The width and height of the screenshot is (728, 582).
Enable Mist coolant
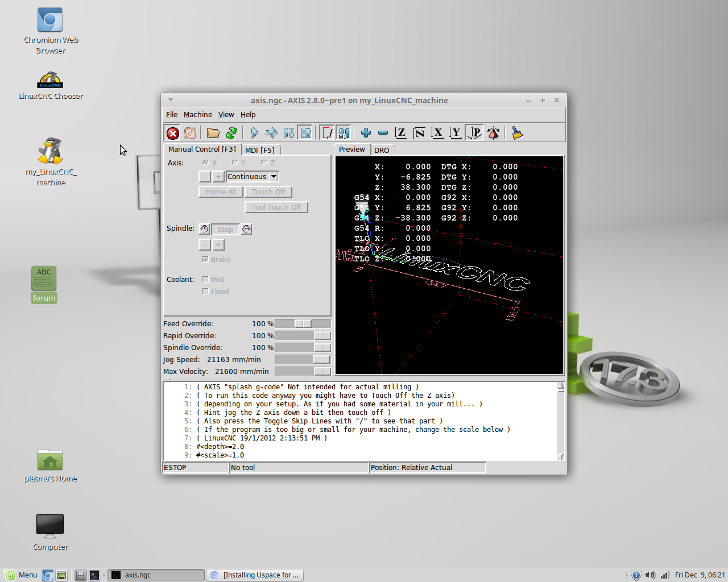205,279
